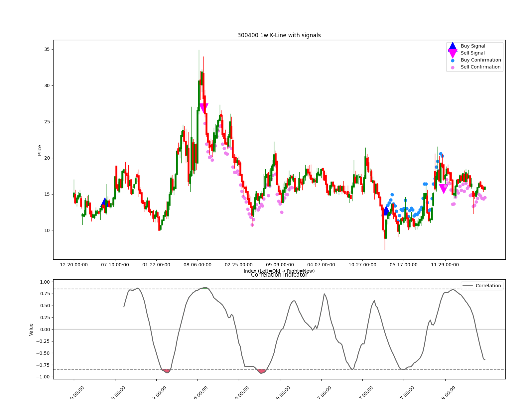The height and width of the screenshot is (399, 532).
Task: Click the magenta Sell Signal triangle in legend
Action: 453,53
